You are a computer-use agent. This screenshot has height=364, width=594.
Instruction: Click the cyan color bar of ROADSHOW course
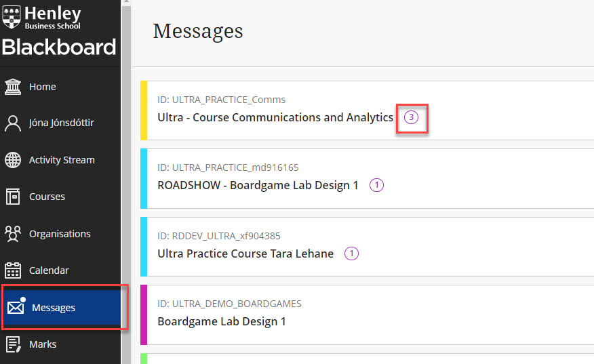144,179
